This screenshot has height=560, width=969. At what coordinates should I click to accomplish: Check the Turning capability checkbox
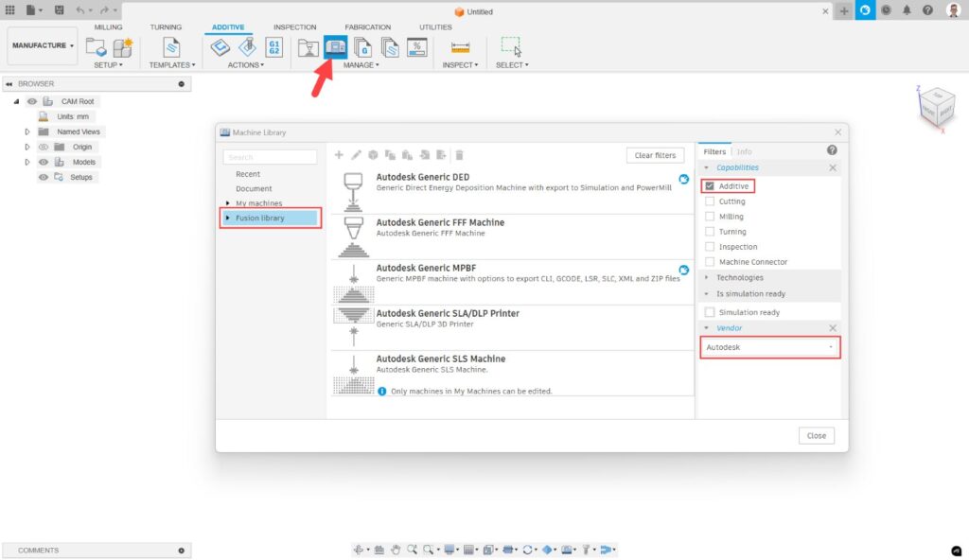[710, 232]
